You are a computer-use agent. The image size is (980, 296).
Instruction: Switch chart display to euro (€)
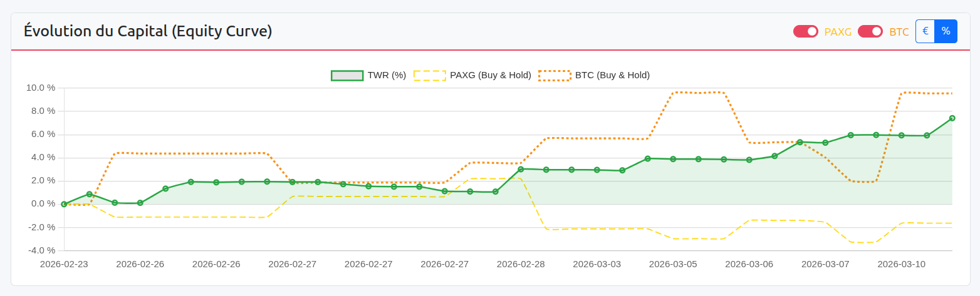[925, 31]
